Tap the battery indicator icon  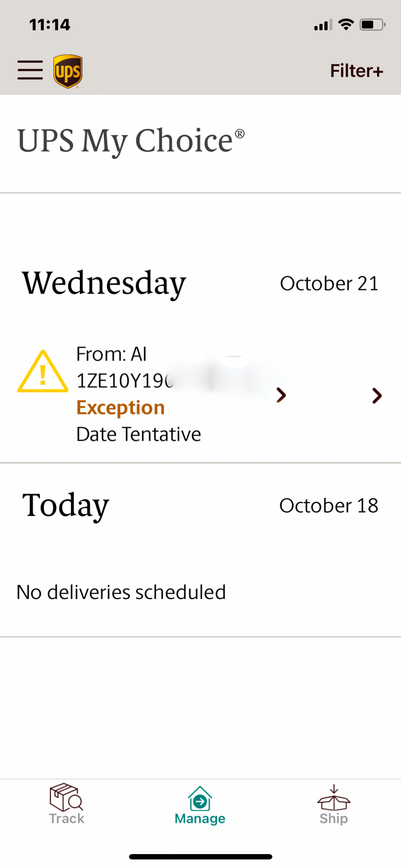372,24
